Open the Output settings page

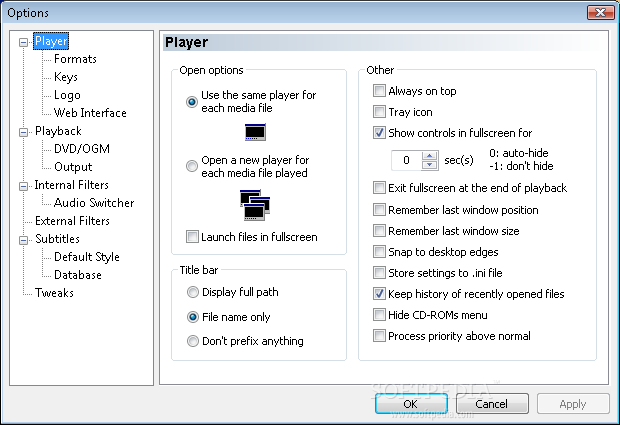73,167
